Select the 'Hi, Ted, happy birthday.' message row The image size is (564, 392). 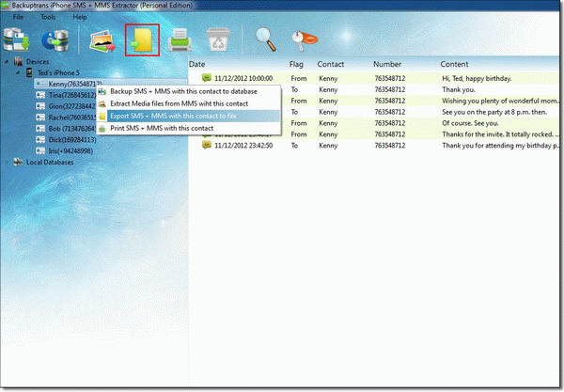point(376,77)
